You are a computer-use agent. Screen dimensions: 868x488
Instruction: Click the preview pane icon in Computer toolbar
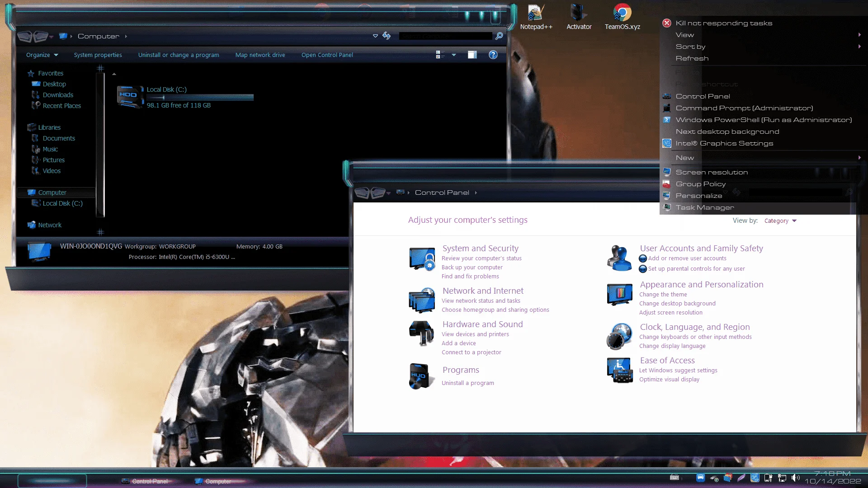[472, 55]
